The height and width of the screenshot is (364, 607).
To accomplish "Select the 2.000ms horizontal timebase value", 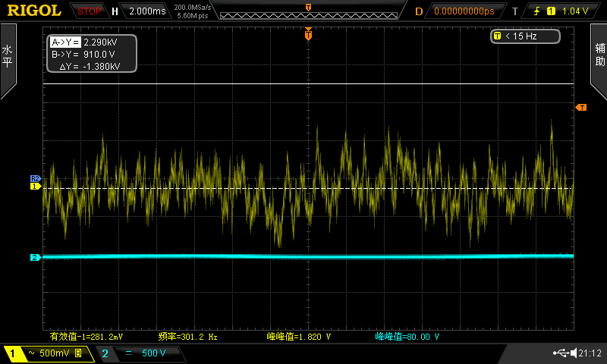I will click(x=147, y=11).
